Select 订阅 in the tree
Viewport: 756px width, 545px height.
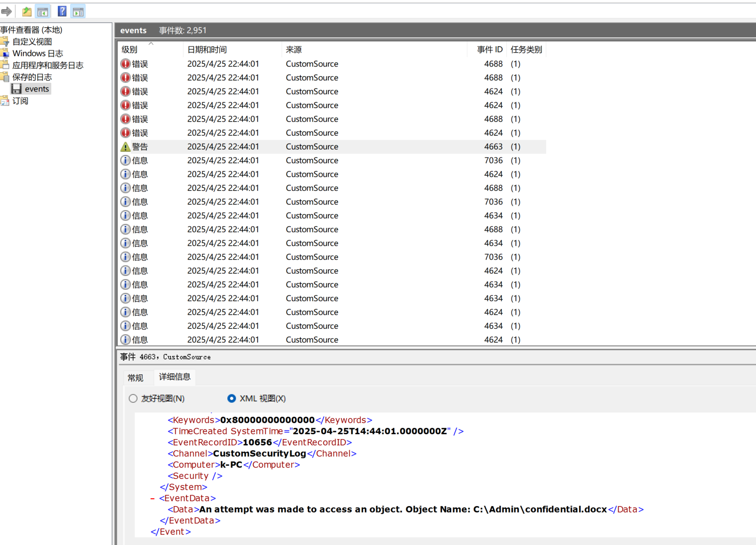tap(20, 101)
